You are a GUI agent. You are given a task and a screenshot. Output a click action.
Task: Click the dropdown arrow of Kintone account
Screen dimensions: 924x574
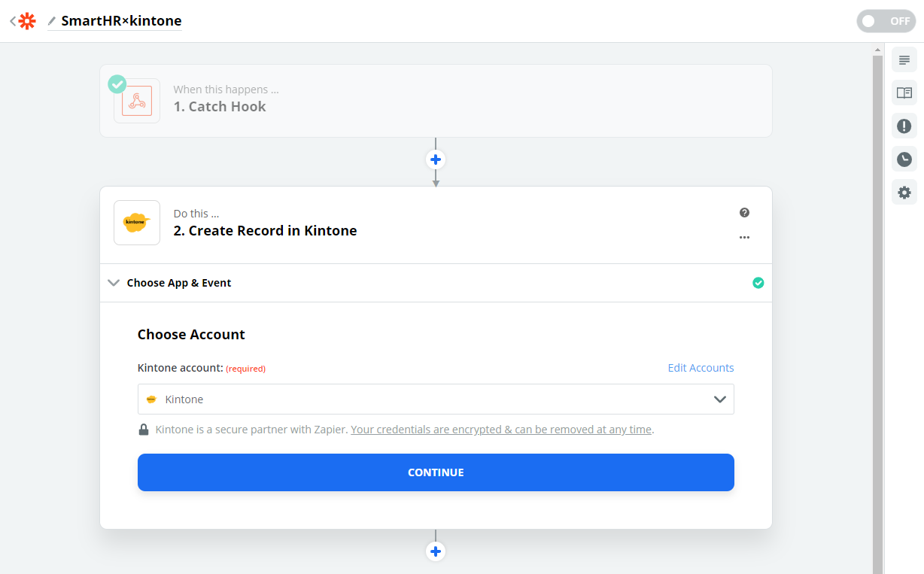pos(720,399)
